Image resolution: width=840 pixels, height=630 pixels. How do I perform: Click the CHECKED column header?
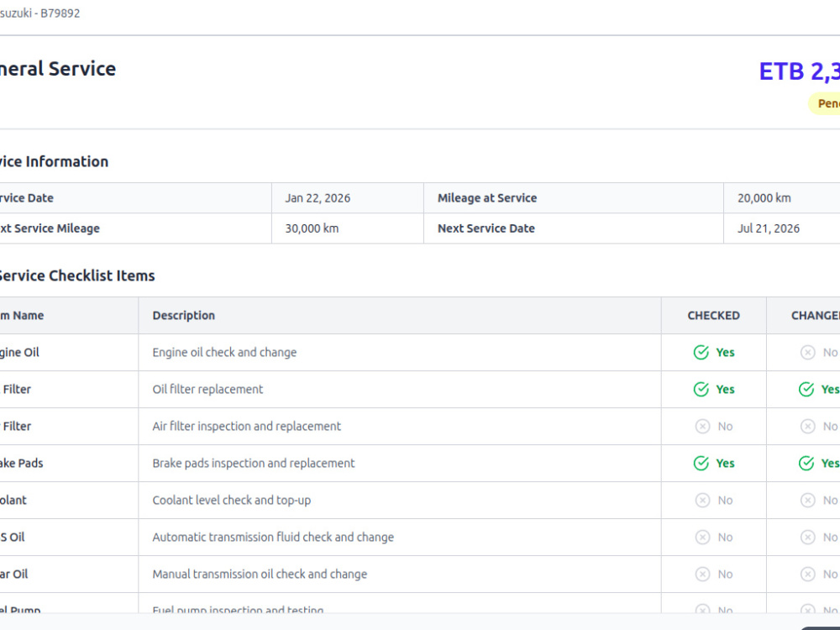[713, 316]
